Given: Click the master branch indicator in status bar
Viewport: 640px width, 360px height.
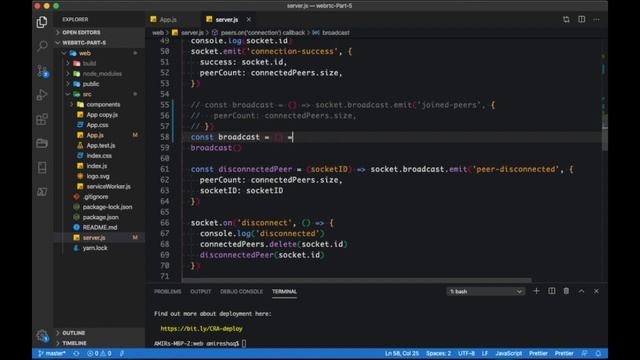Looking at the screenshot, I should coord(52,353).
